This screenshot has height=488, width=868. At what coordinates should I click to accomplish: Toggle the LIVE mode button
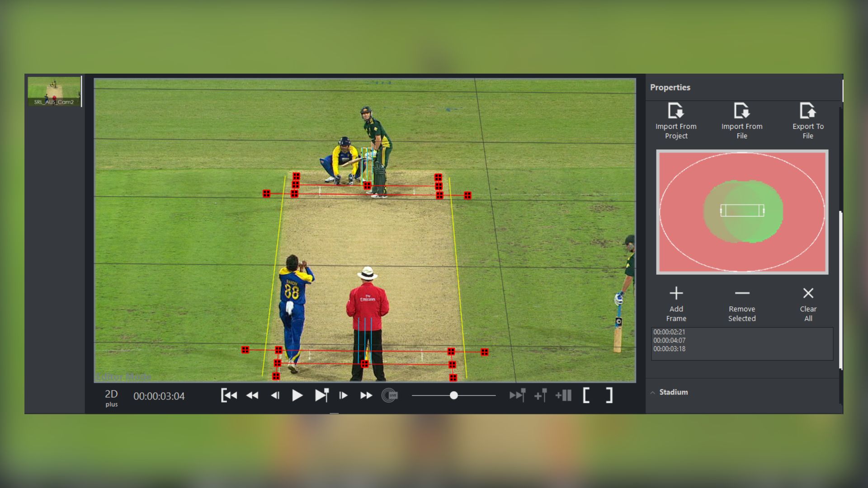[x=390, y=395]
